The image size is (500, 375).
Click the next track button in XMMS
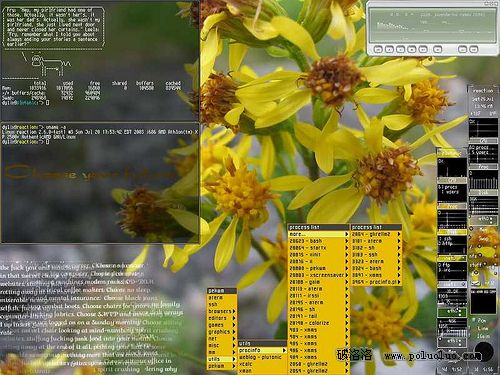click(x=423, y=49)
